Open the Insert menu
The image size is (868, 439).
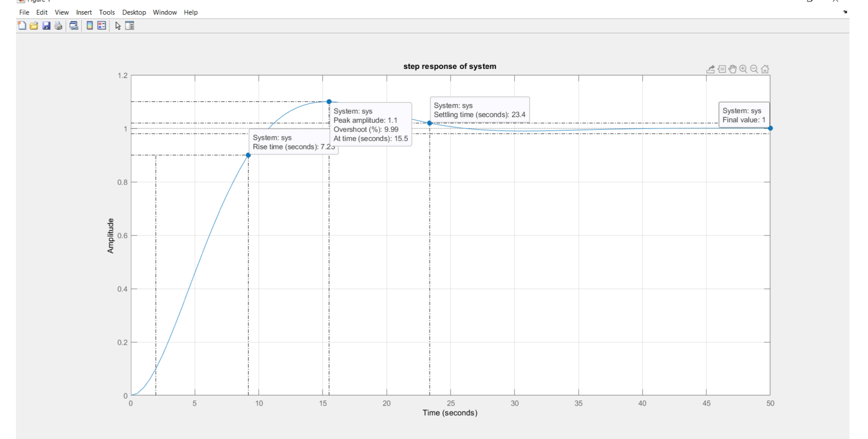tap(84, 12)
